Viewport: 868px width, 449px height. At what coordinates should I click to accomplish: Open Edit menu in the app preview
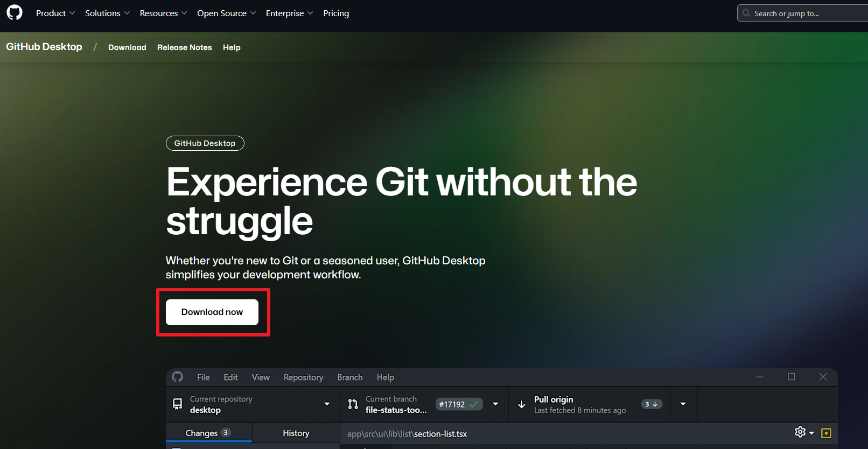coord(231,377)
